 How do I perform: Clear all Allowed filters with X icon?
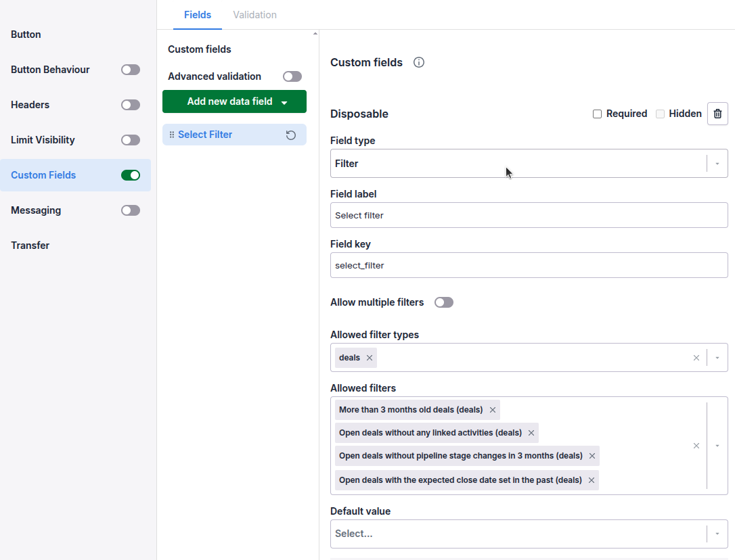(x=696, y=446)
